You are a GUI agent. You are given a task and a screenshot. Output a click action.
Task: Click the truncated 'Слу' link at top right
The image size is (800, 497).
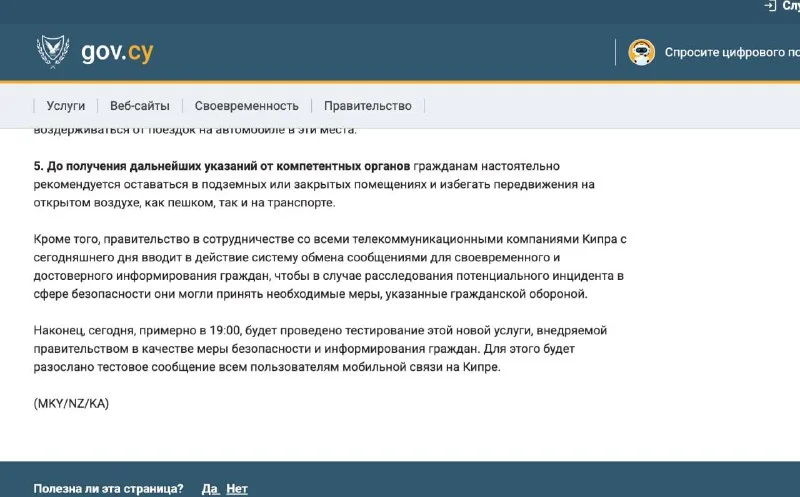(790, 6)
